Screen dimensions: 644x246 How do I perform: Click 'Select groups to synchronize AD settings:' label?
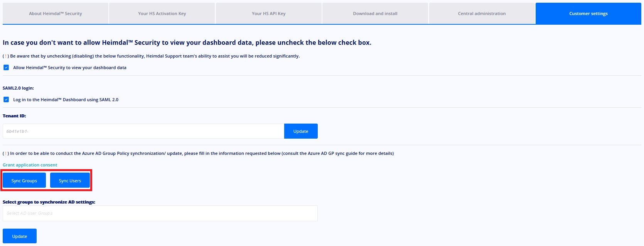pyautogui.click(x=49, y=202)
